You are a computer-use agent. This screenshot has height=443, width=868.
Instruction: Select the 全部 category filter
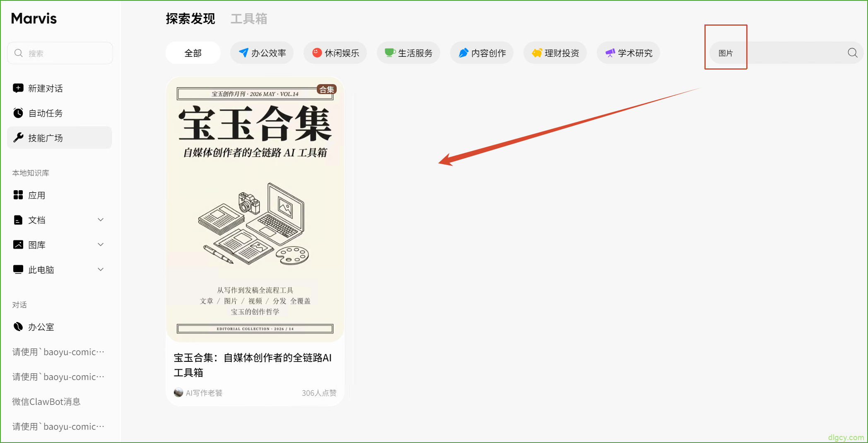tap(193, 53)
